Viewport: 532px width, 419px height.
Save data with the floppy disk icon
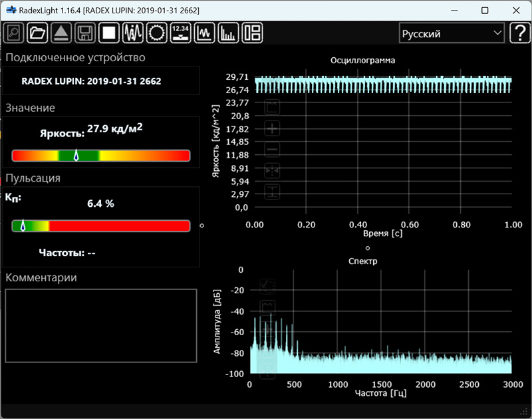85,33
